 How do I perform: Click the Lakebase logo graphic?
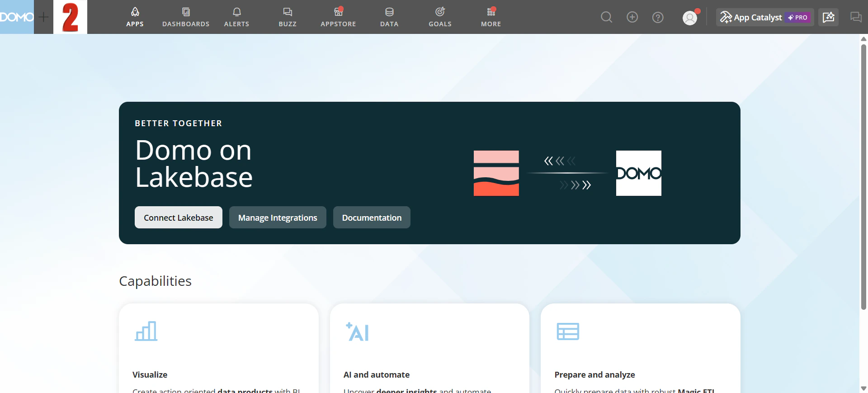(496, 173)
